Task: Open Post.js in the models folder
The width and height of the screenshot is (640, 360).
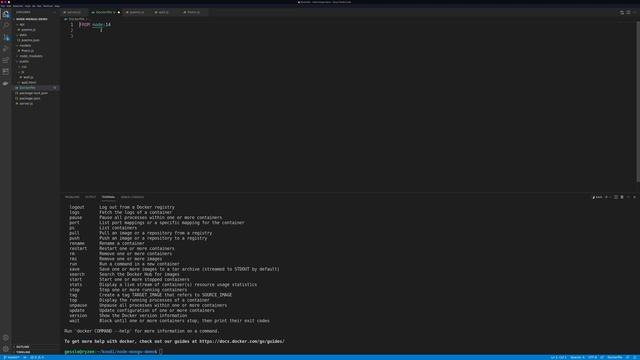Action: (27, 51)
